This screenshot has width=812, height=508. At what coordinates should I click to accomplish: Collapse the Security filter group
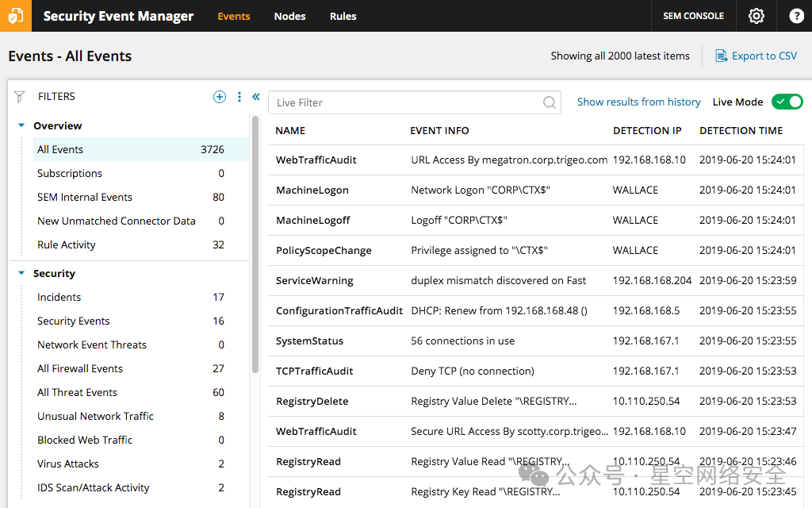coord(21,273)
